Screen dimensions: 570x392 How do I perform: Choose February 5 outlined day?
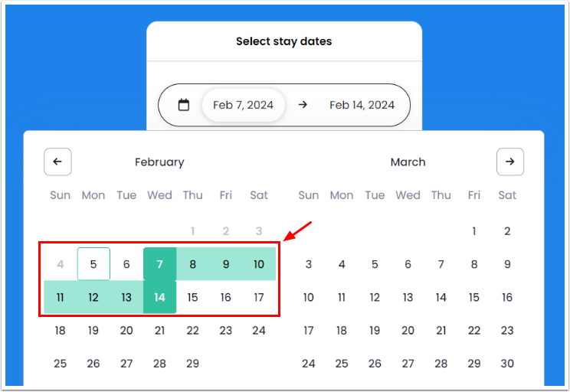click(93, 264)
